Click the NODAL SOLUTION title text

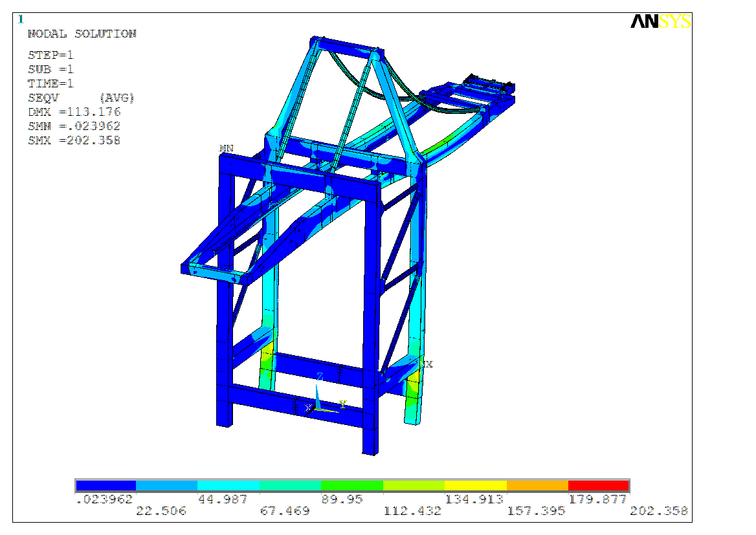(82, 34)
